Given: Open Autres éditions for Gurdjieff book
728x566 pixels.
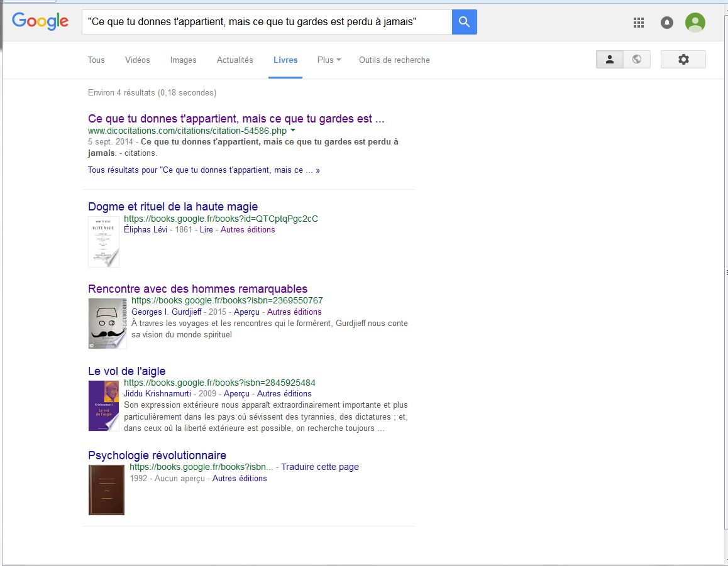Looking at the screenshot, I should coord(294,312).
